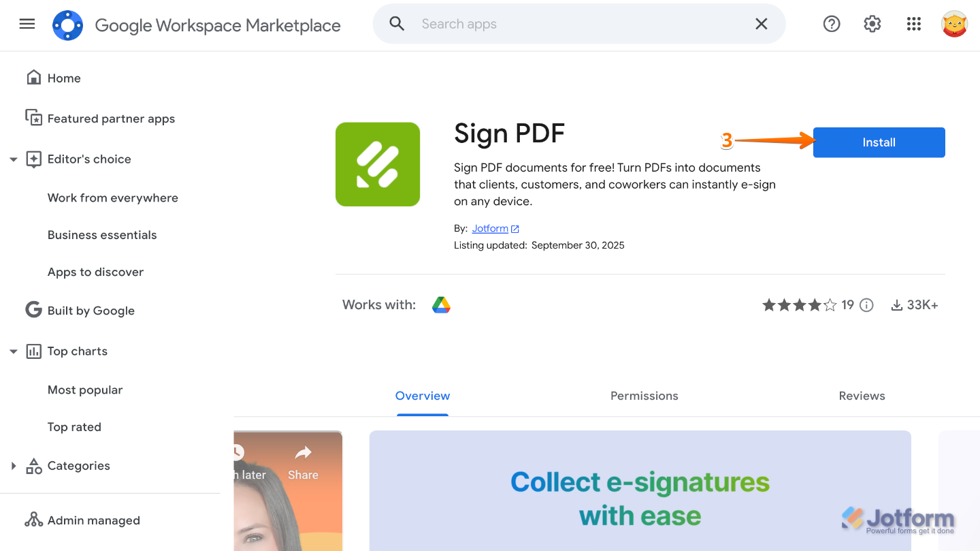Click the Search apps input field
The width and height of the screenshot is (980, 551).
[x=578, y=23]
